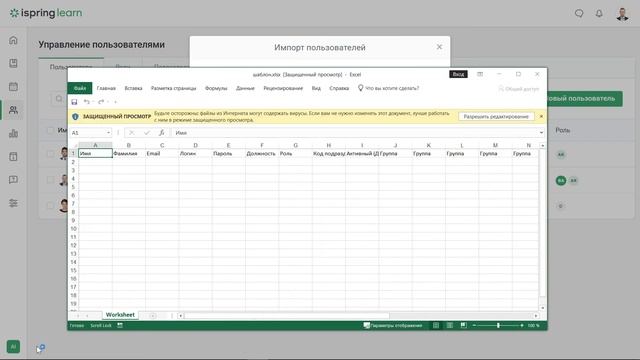The height and width of the screenshot is (360, 640).
Task: Click the zoom out minus button
Action: click(x=474, y=325)
